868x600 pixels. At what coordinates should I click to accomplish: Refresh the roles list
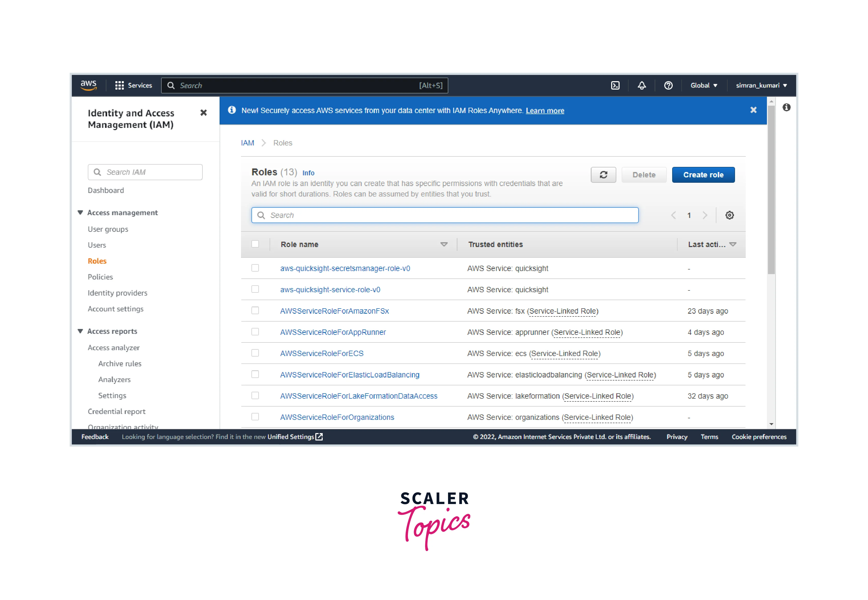click(603, 175)
